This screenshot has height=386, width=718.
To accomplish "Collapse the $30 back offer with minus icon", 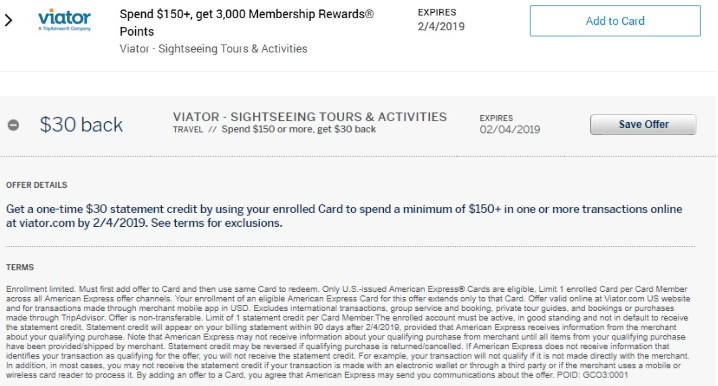I will tap(13, 125).
